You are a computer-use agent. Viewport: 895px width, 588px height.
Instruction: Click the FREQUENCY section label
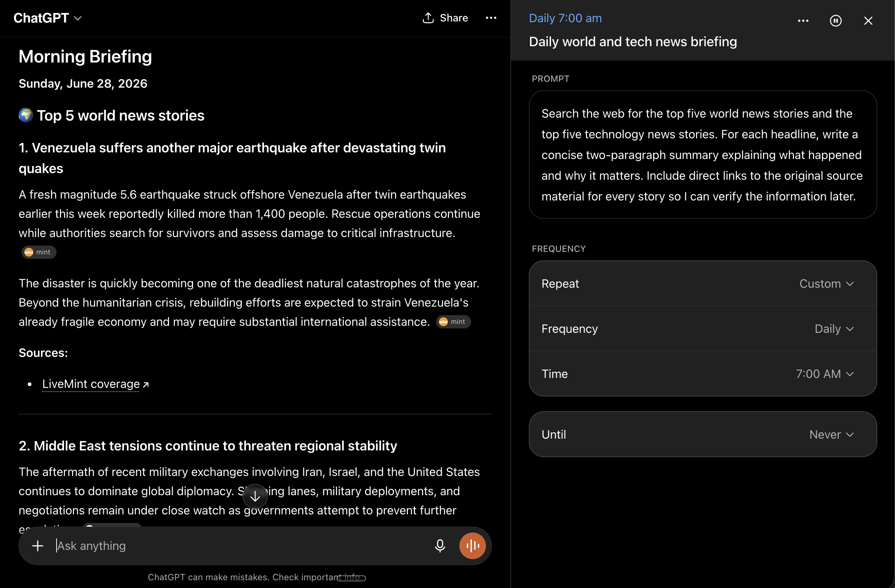pyautogui.click(x=559, y=249)
